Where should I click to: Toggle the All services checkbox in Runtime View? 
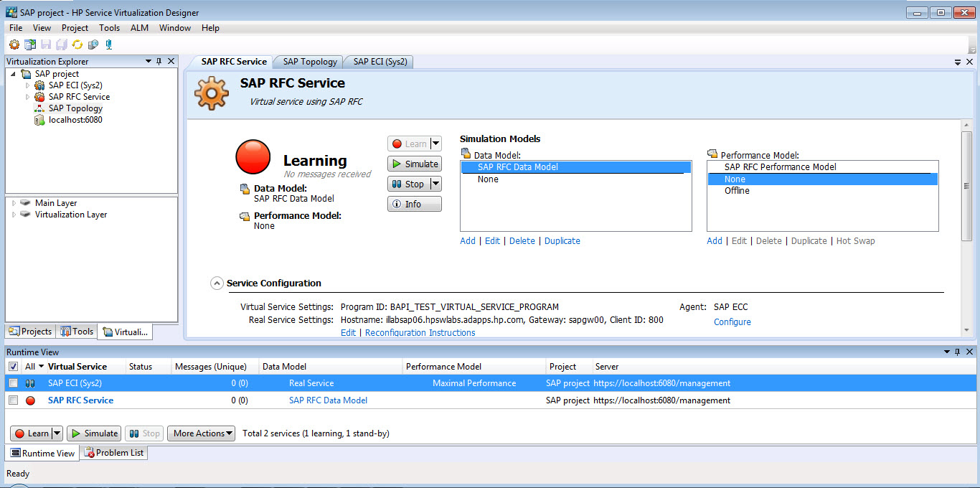coord(13,367)
